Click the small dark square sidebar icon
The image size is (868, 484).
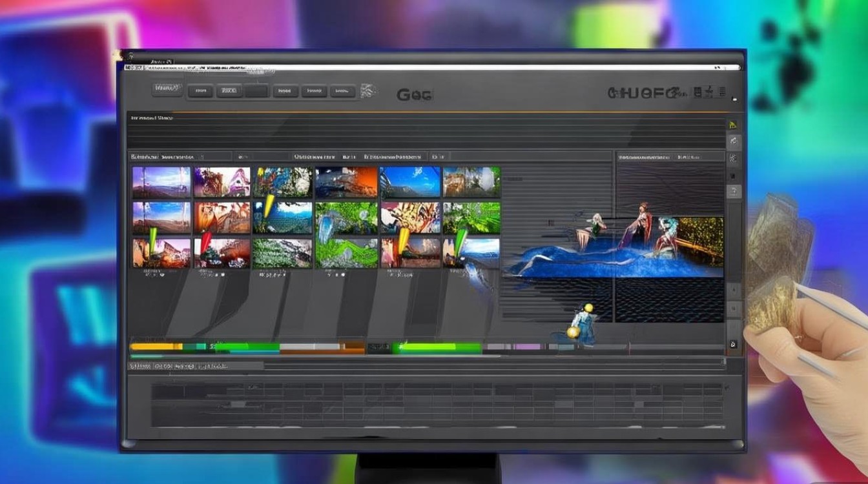point(733,175)
